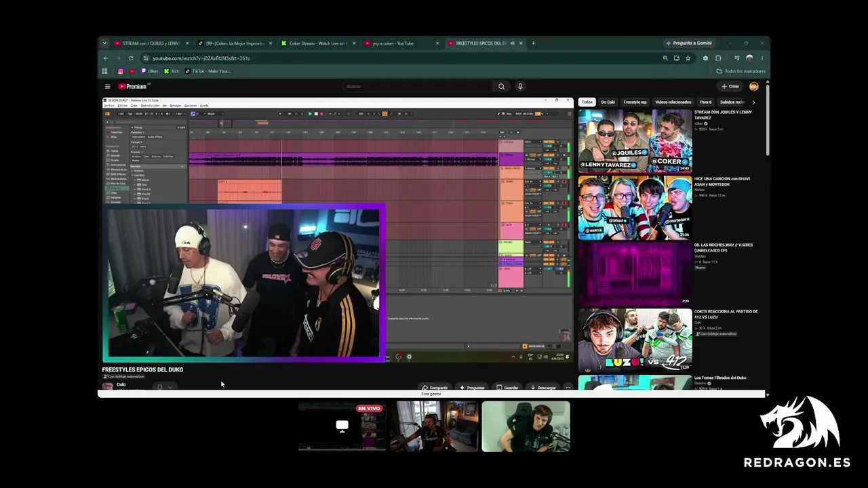Screen dimensions: 868x488
Task: Open more actions menu below the video
Action: point(568,388)
